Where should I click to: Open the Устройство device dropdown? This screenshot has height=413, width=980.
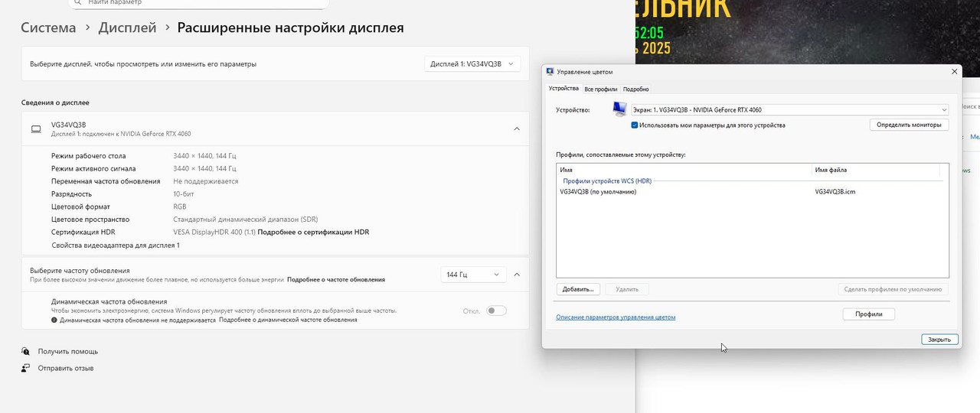pos(789,109)
